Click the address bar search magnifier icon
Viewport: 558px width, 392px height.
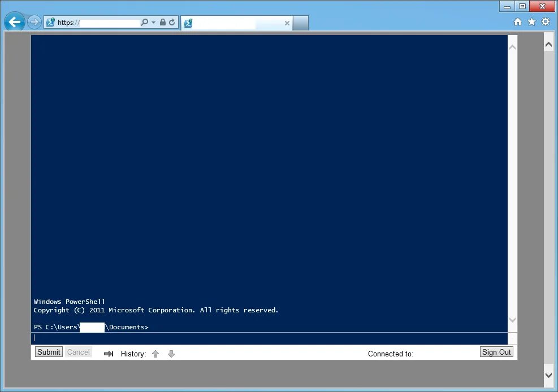144,23
